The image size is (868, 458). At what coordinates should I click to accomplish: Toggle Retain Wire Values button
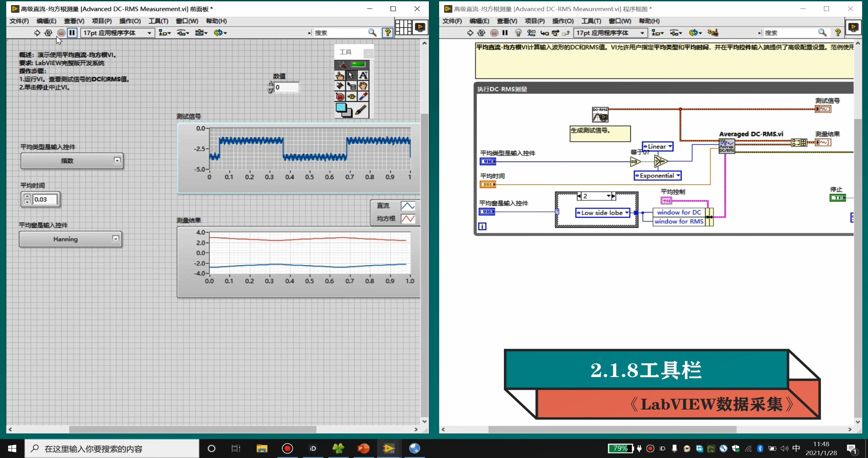click(x=531, y=33)
